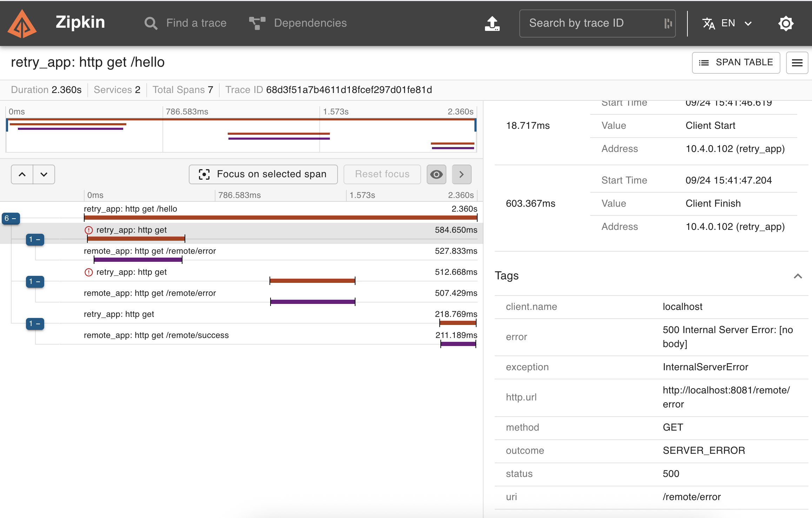Collapse the '1 –' badge of 584.650ms span
The image size is (812, 518).
[35, 240]
